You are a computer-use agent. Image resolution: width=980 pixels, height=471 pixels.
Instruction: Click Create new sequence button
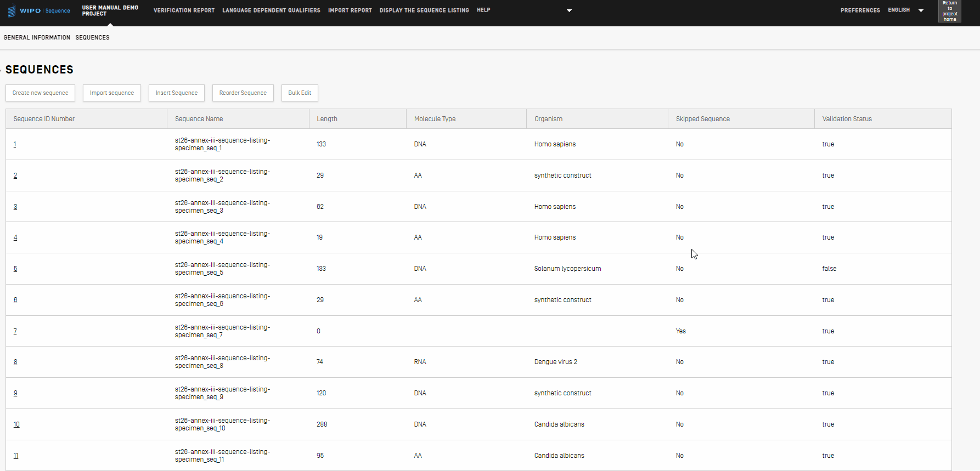(41, 93)
